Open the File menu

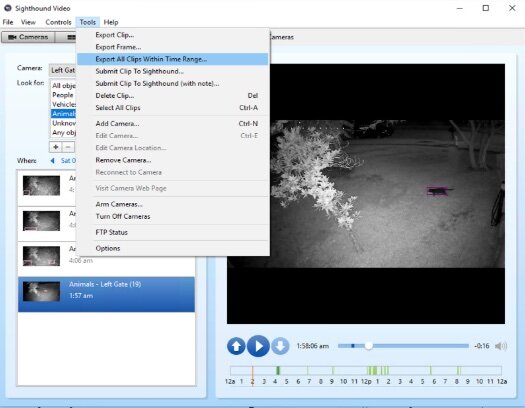tap(8, 22)
